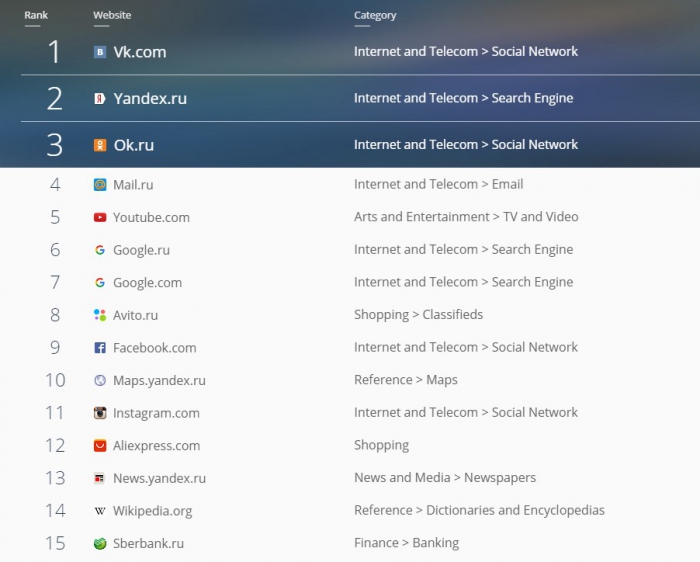Click the Sberbank.ru green icon
The image size is (700, 562).
point(100,544)
